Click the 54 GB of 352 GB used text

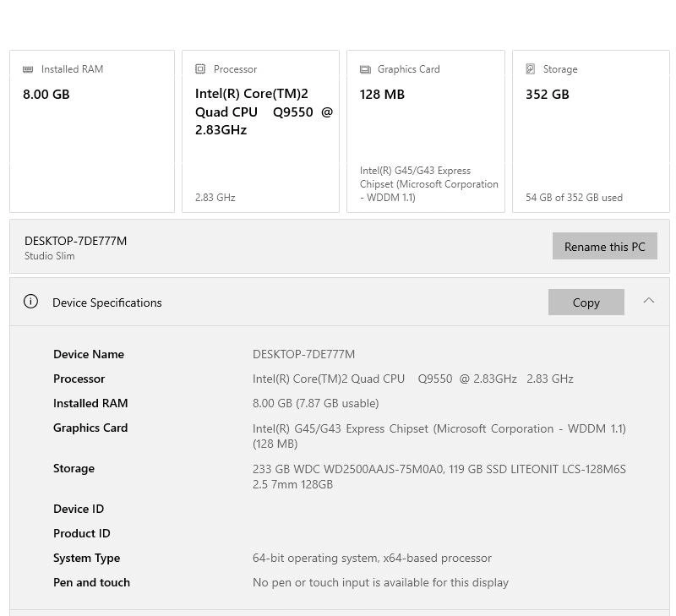click(574, 198)
